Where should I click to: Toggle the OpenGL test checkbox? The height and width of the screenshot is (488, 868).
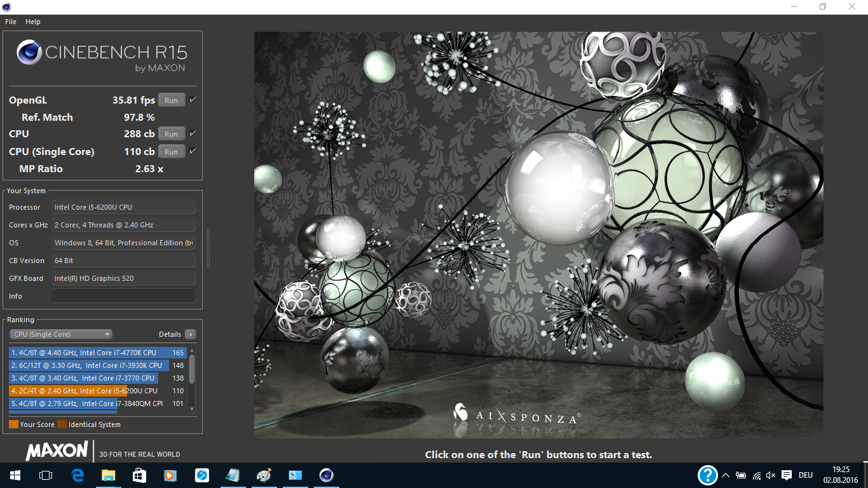coord(193,100)
